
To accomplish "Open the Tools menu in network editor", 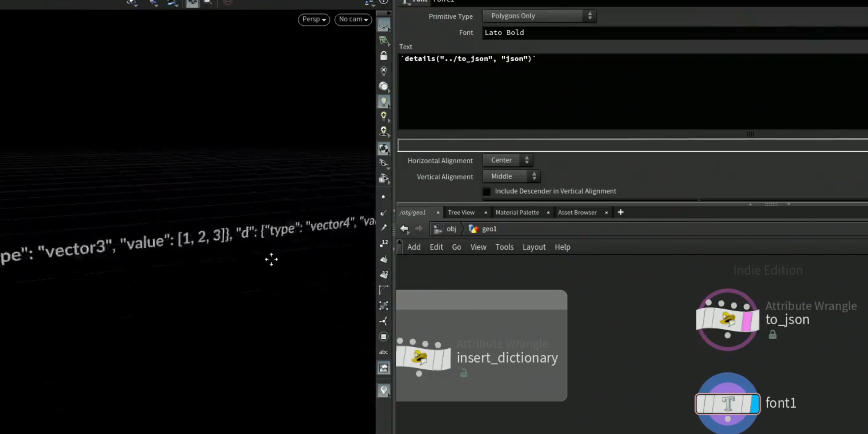I will coord(504,247).
